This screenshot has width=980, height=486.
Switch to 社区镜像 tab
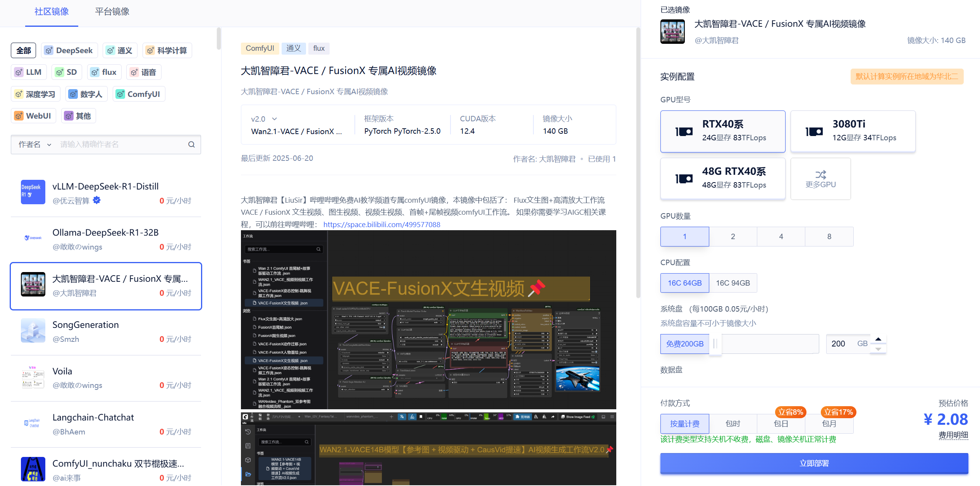tap(52, 12)
